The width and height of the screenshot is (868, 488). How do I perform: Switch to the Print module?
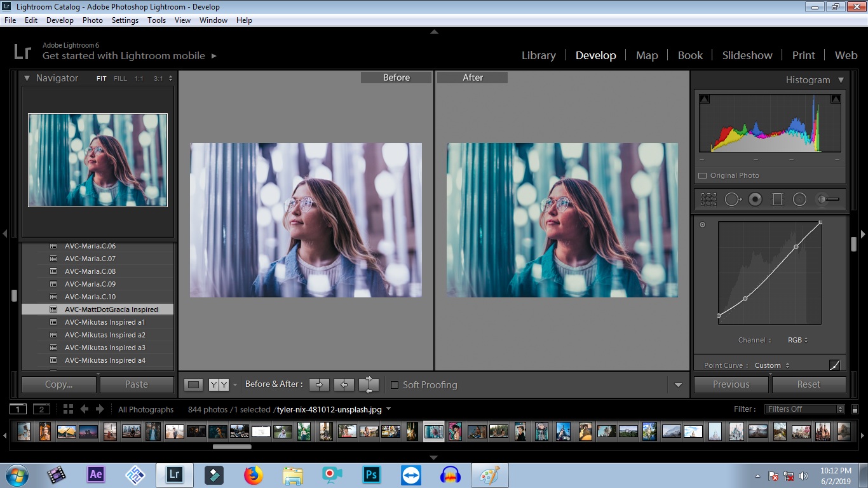804,55
